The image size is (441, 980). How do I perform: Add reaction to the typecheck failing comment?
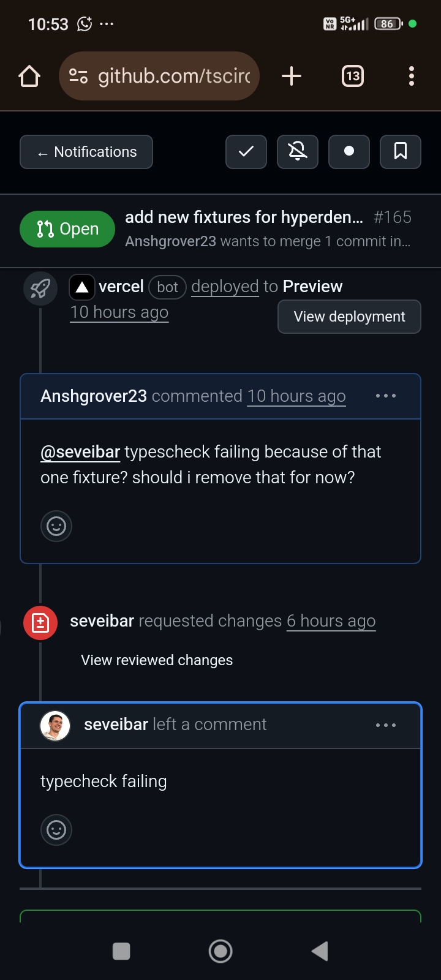(x=56, y=830)
